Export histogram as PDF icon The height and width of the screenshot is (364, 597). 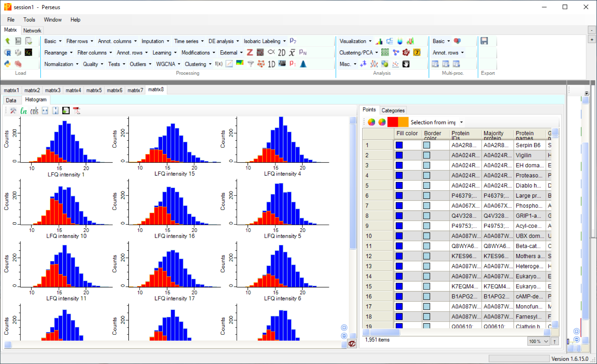pos(77,111)
